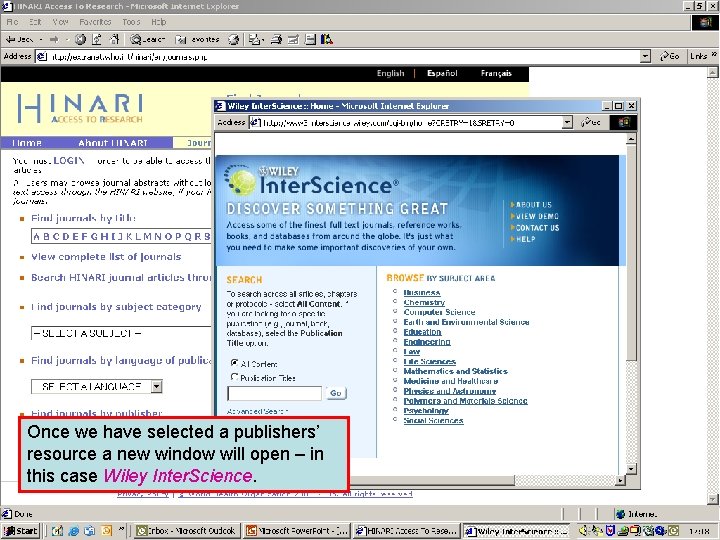Browse the Education subject area
The height and width of the screenshot is (540, 720).
click(422, 332)
